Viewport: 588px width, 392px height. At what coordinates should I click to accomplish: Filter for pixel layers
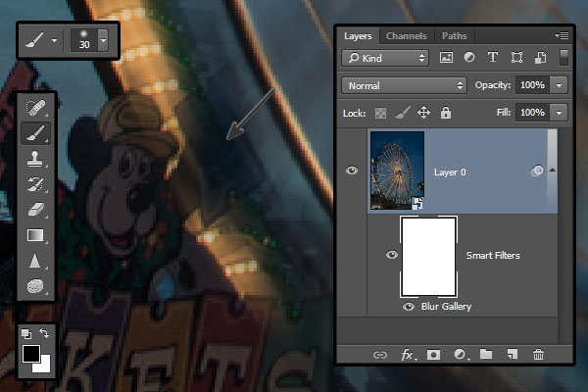[x=446, y=58]
